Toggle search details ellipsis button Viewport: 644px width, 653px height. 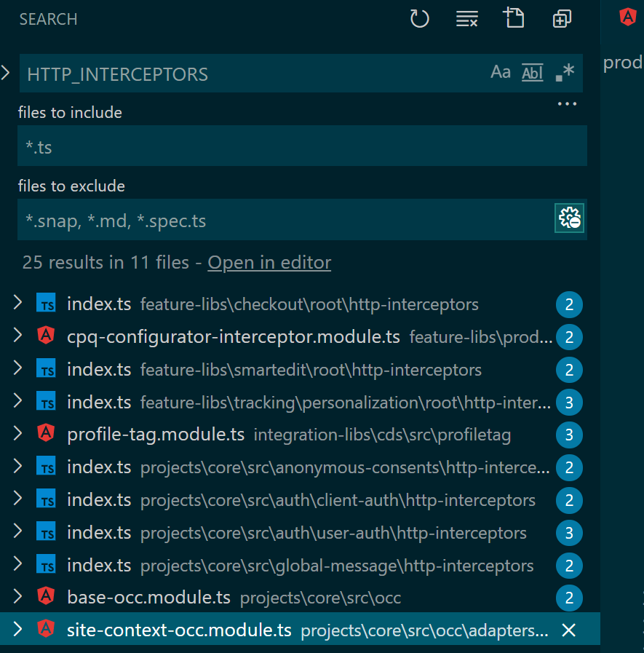point(567,104)
